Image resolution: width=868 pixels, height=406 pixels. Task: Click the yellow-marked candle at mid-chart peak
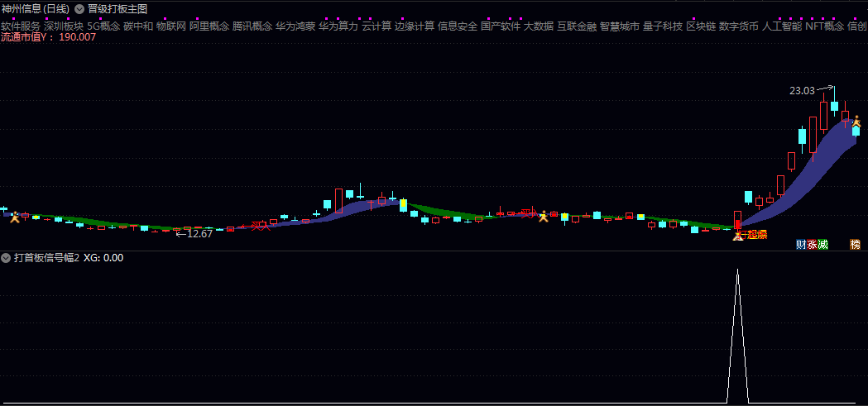tap(404, 203)
